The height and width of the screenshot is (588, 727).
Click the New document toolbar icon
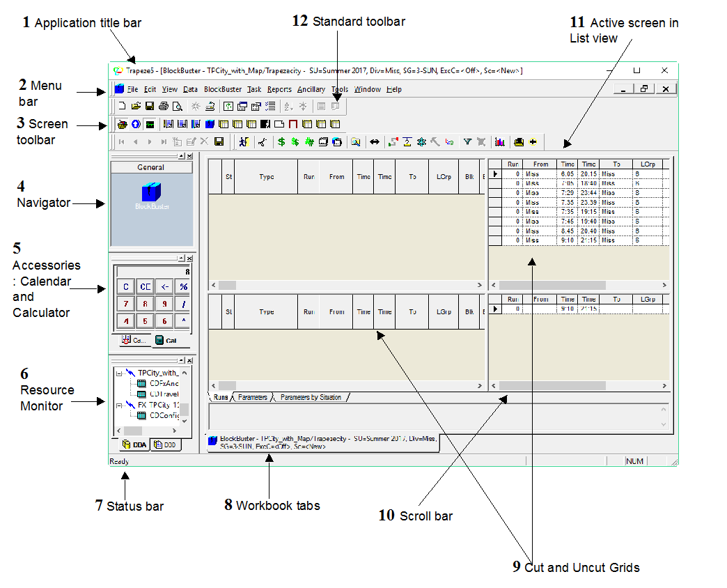click(123, 107)
